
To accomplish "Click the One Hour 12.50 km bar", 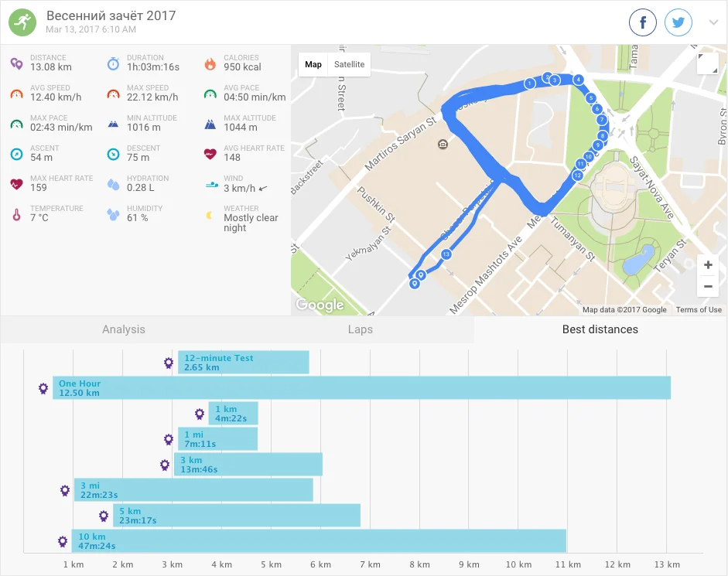I will tap(361, 388).
